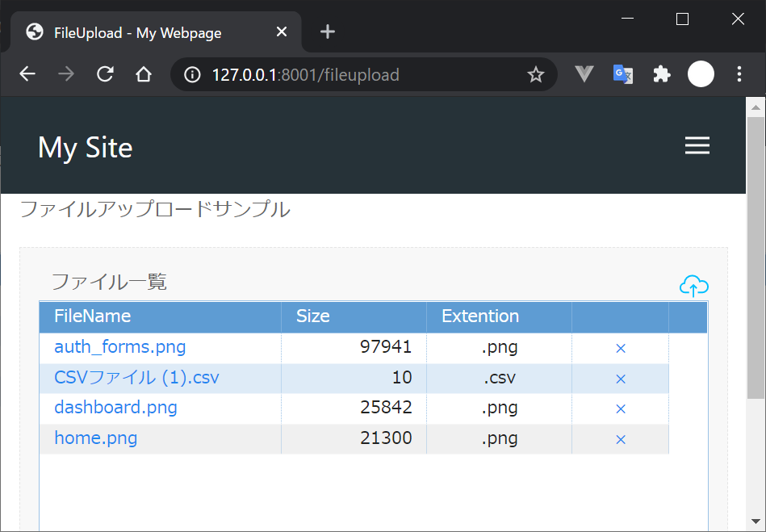Screen dimensions: 766x532
Task: Open the Google Translate extension
Action: click(623, 74)
